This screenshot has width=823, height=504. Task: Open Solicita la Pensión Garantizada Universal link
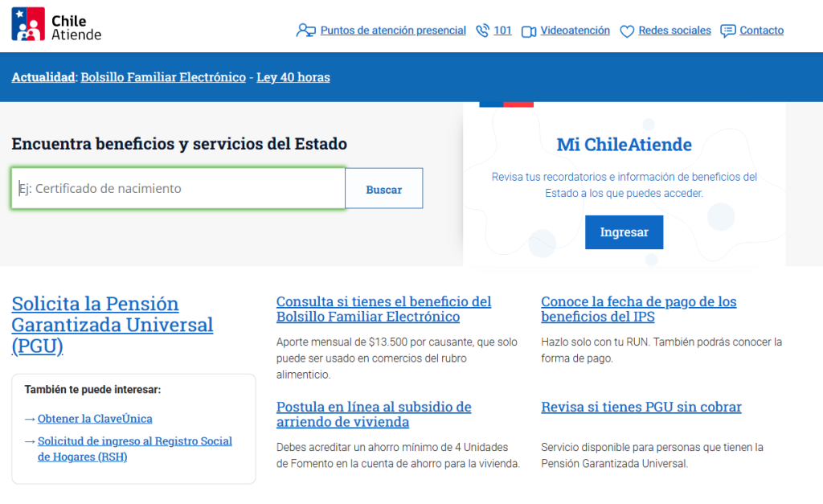(113, 325)
